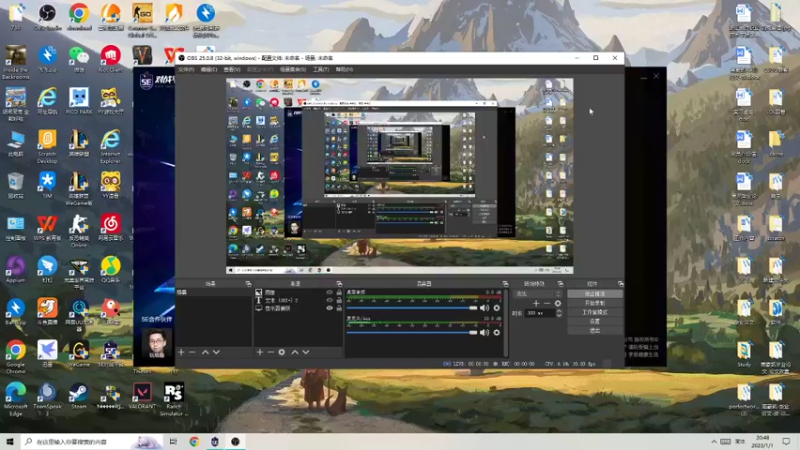Open the Windows Start menu
800x450 pixels.
click(x=10, y=441)
